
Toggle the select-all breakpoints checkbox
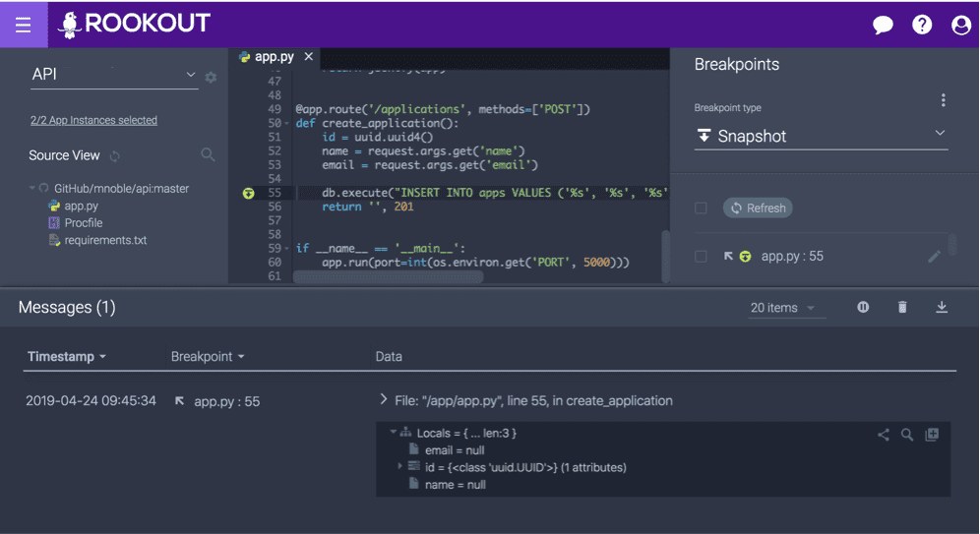tap(701, 208)
